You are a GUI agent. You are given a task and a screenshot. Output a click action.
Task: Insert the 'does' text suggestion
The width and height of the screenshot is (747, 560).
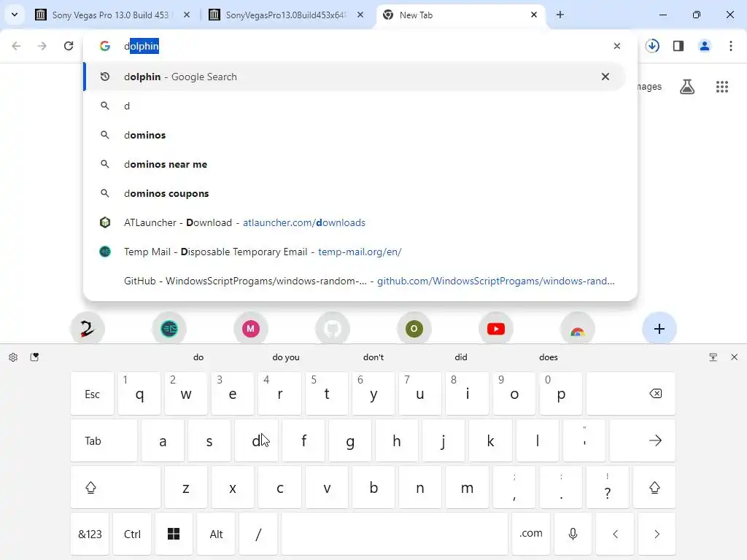pos(549,357)
